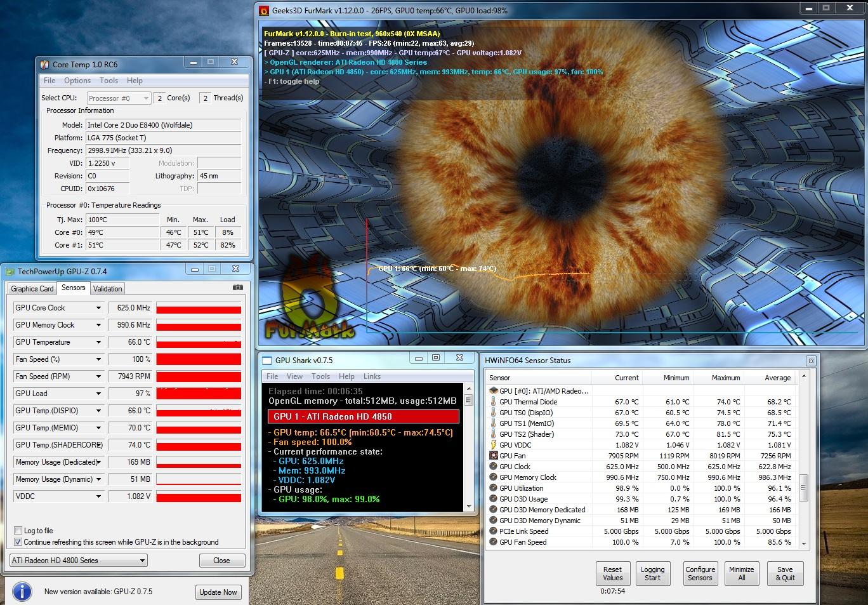Select the GPU 1 - ATI Radeon HD 4850 entry
Image resolution: width=868 pixels, height=605 pixels.
pos(364,416)
